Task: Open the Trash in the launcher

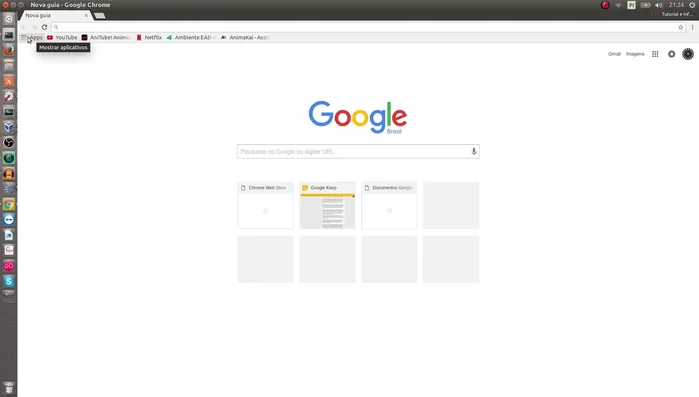Action: [x=8, y=388]
